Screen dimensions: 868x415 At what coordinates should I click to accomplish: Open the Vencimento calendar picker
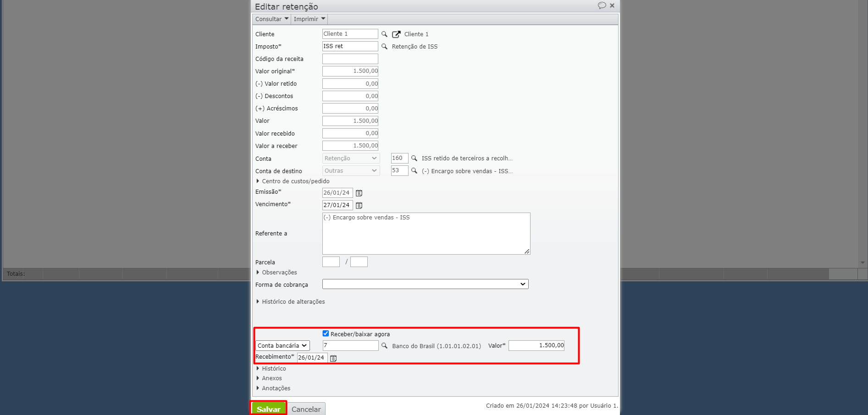point(359,206)
